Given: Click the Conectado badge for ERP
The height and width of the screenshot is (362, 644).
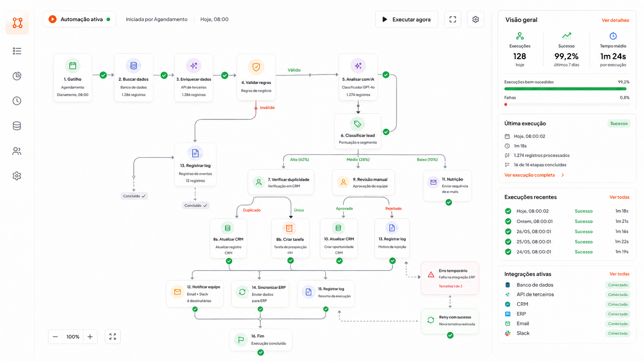Looking at the screenshot, I should pyautogui.click(x=618, y=314).
